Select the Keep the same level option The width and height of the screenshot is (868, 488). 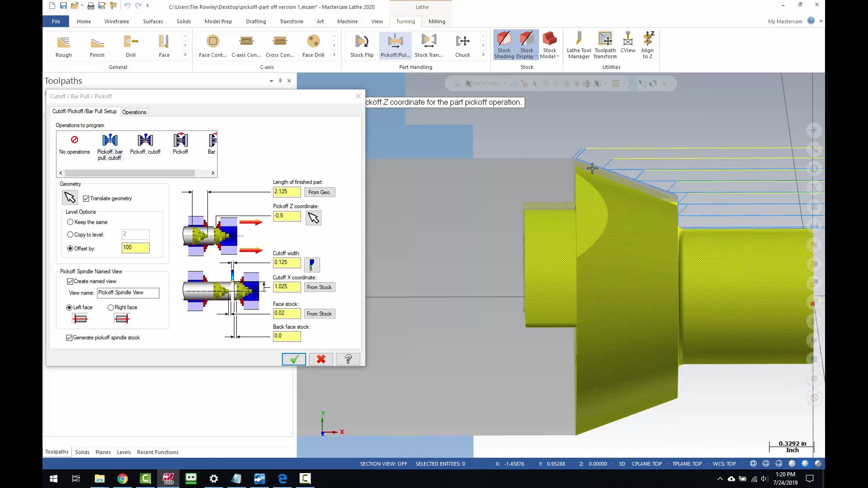69,222
